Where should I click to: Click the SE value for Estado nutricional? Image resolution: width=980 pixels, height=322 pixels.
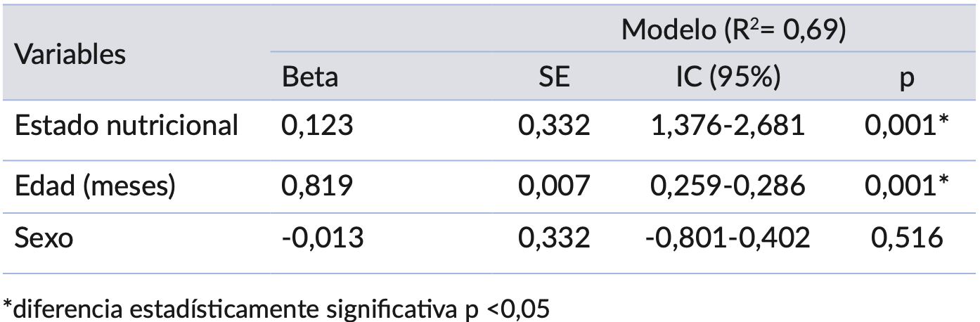pos(553,126)
